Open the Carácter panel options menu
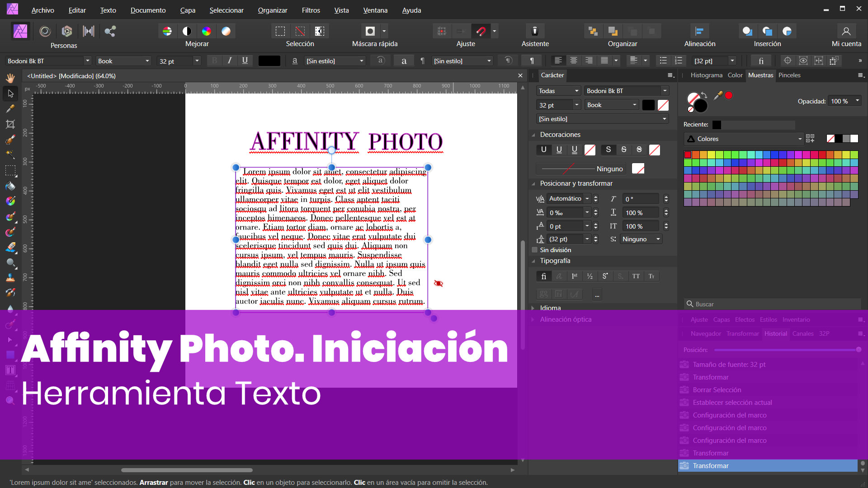The image size is (868, 488). point(671,75)
